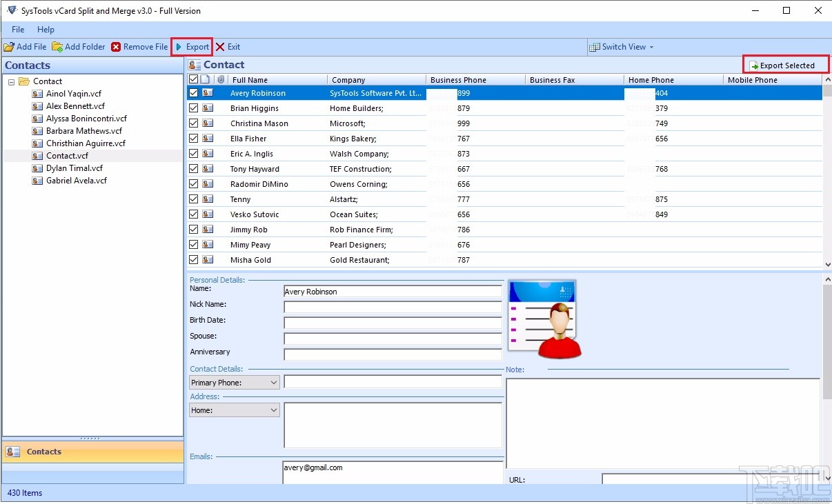Open the Primary Phone dropdown
Image resolution: width=832 pixels, height=504 pixels.
point(275,382)
